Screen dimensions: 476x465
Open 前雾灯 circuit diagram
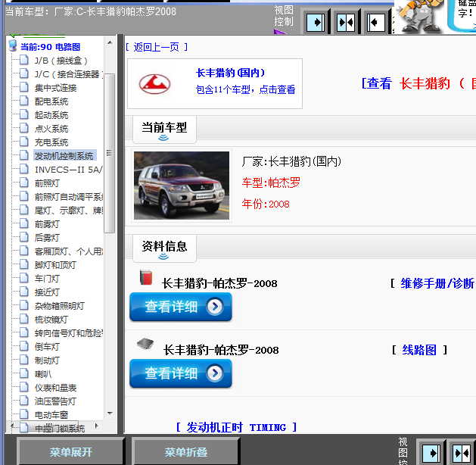pos(47,224)
